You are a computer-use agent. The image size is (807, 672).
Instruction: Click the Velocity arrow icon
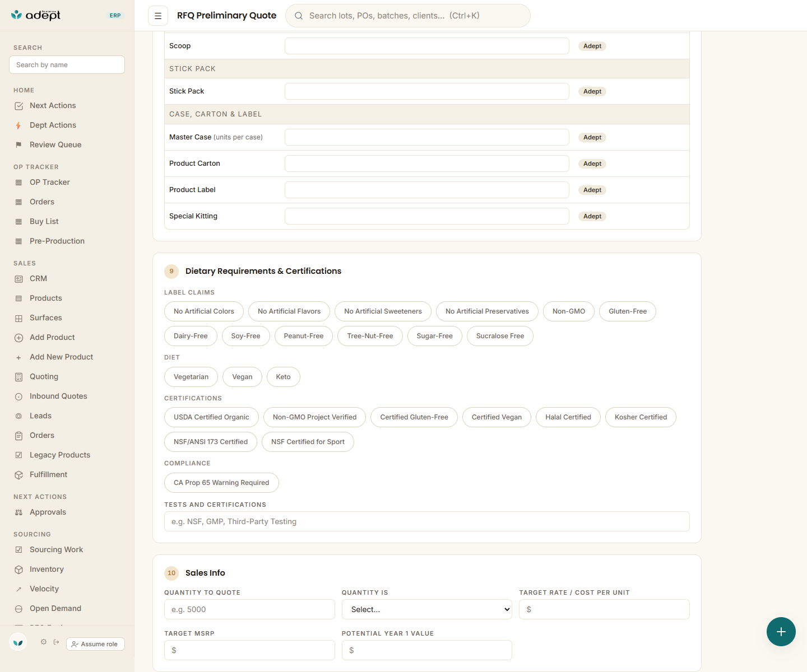tap(18, 589)
